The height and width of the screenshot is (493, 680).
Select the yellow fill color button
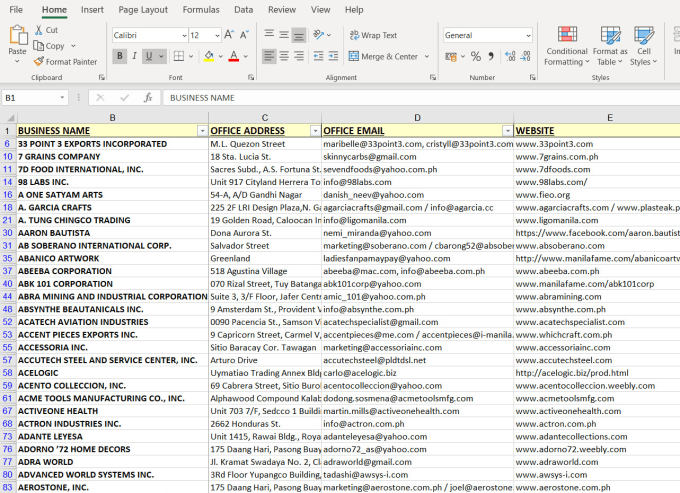(x=209, y=56)
